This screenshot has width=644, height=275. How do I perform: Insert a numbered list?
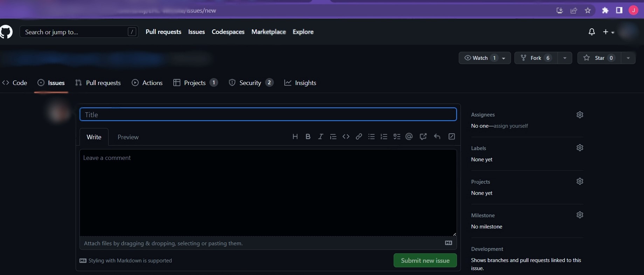click(x=384, y=136)
